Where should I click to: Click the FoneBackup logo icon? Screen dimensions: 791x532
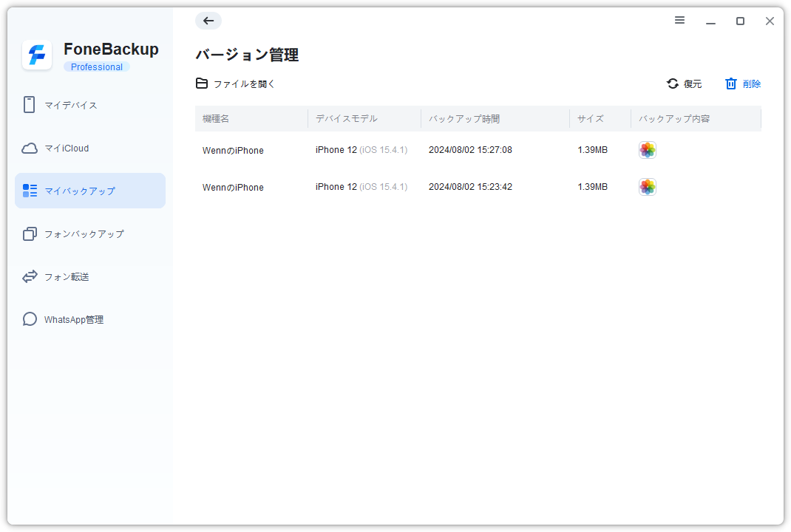pos(37,55)
